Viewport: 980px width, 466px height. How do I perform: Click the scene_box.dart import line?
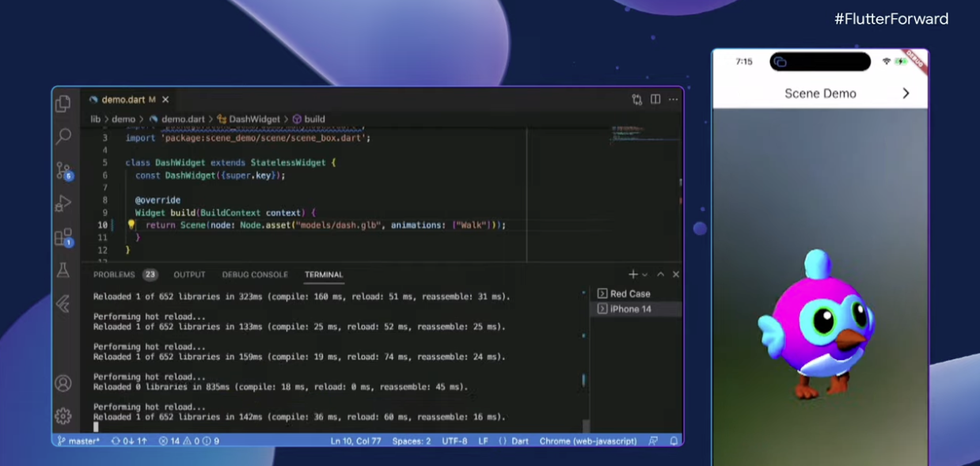pos(248,138)
